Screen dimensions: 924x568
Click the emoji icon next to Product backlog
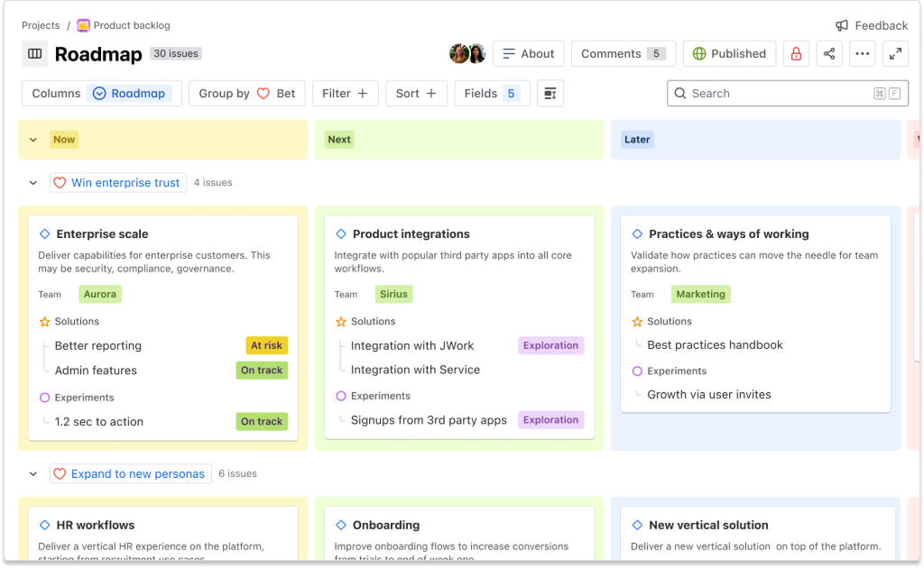pyautogui.click(x=83, y=24)
